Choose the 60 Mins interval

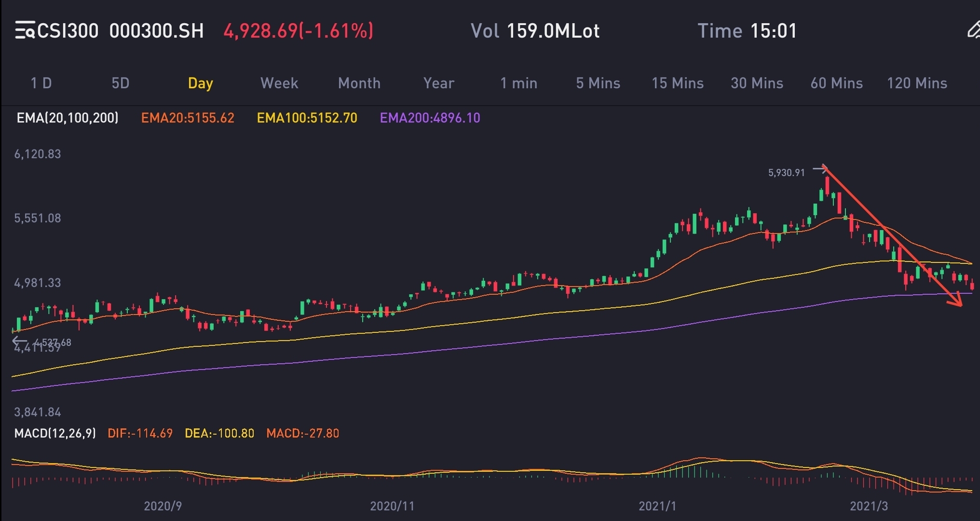[836, 83]
